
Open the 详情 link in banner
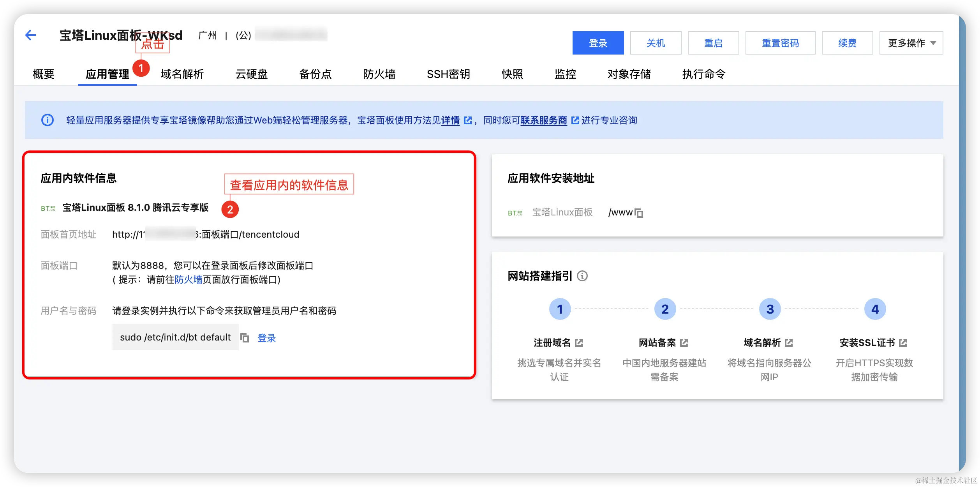pyautogui.click(x=451, y=120)
